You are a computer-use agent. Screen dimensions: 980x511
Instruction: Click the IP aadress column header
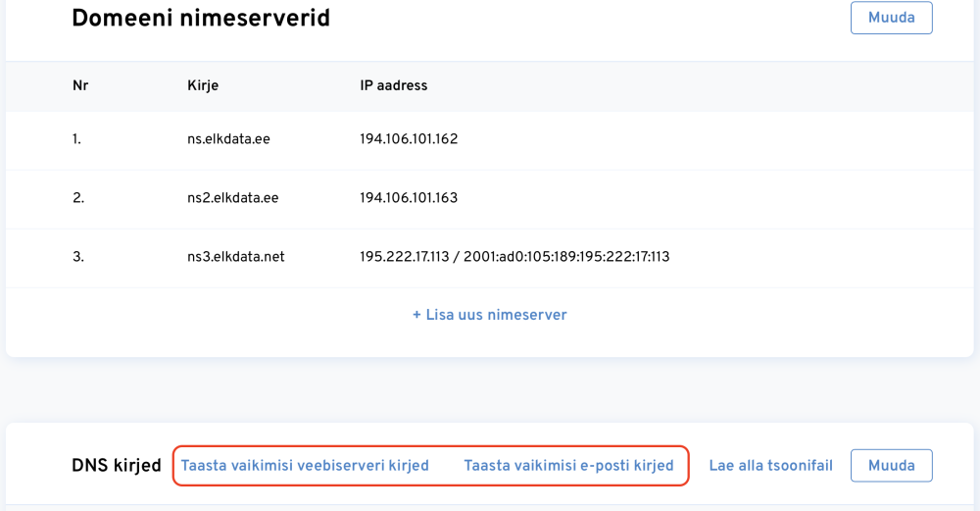394,85
